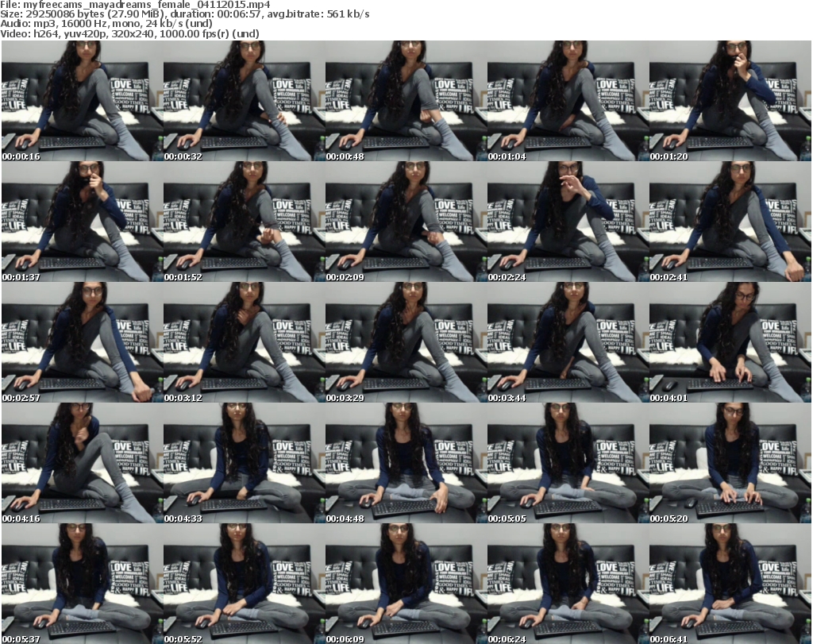This screenshot has height=644, width=813.
Task: Select the thumbnail at 00:00:48
Action: point(406,101)
